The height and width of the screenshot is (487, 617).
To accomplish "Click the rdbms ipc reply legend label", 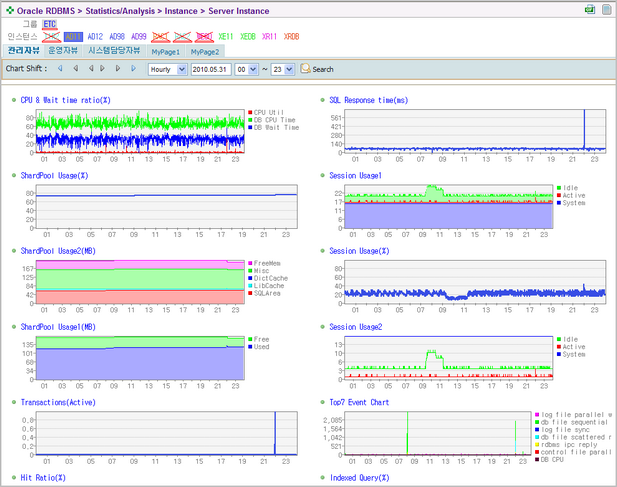I will pyautogui.click(x=569, y=445).
